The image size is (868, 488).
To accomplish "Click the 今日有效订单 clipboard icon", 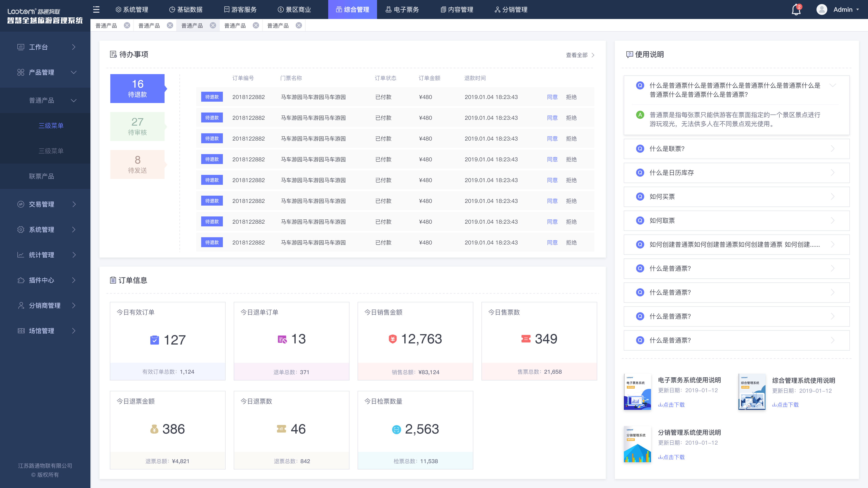I will 154,340.
